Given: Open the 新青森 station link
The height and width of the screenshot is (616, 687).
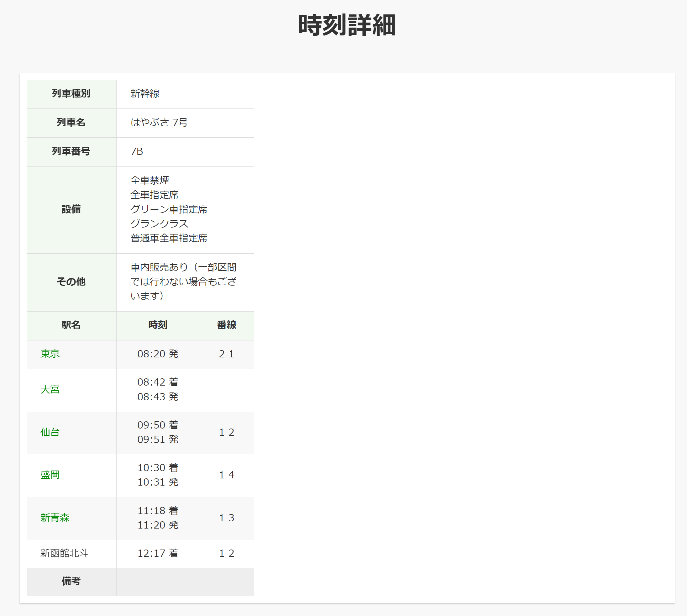Looking at the screenshot, I should click(55, 518).
